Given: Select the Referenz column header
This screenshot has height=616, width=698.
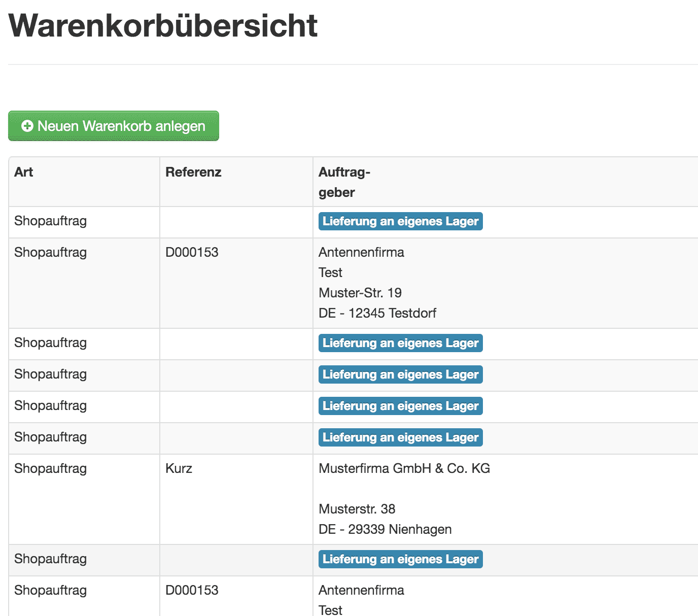Looking at the screenshot, I should 193,172.
